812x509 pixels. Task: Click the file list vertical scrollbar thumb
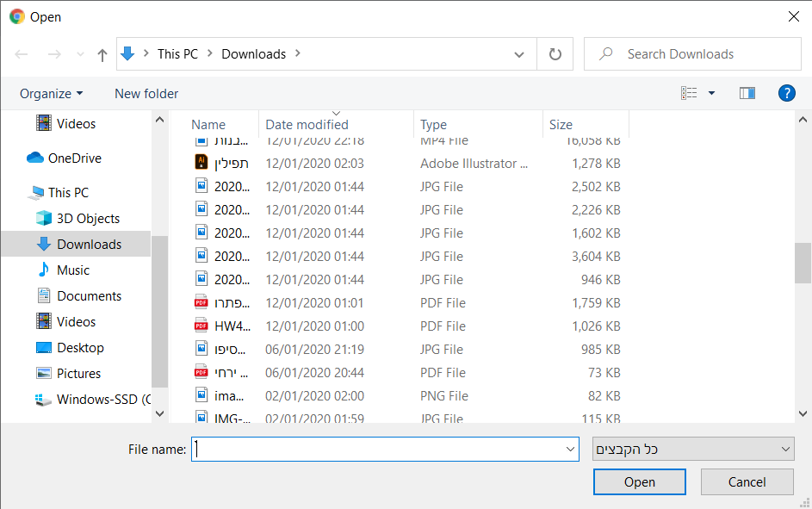[x=803, y=263]
